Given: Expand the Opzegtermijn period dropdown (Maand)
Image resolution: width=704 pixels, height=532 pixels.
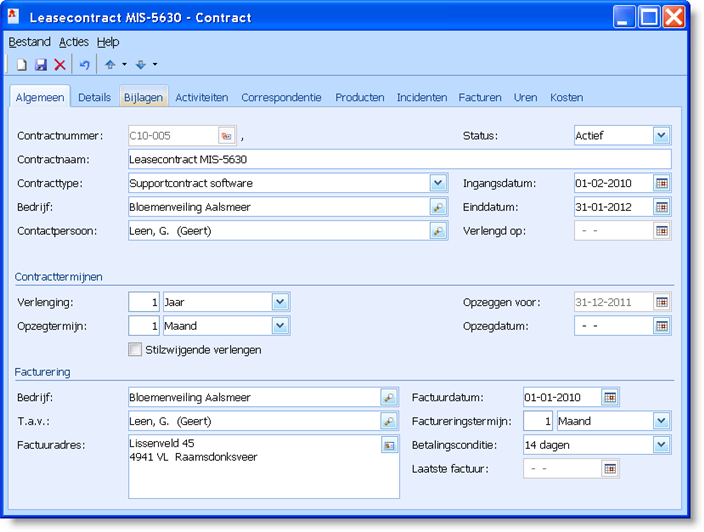Looking at the screenshot, I should [280, 326].
